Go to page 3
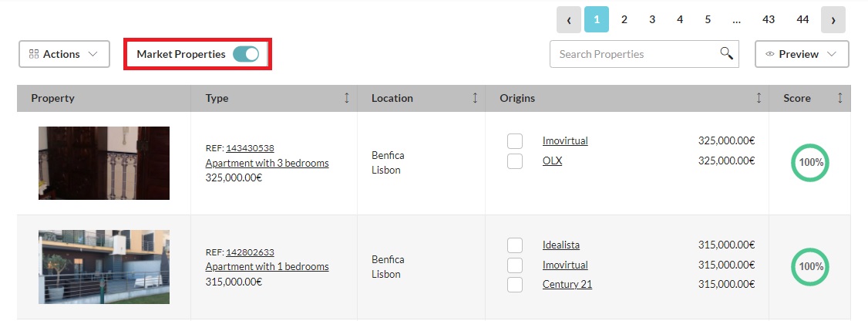 (652, 20)
